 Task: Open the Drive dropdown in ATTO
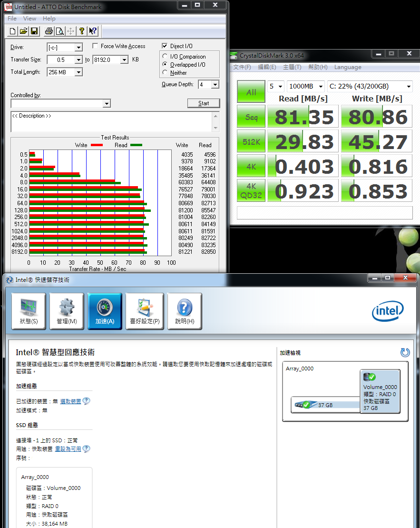79,48
